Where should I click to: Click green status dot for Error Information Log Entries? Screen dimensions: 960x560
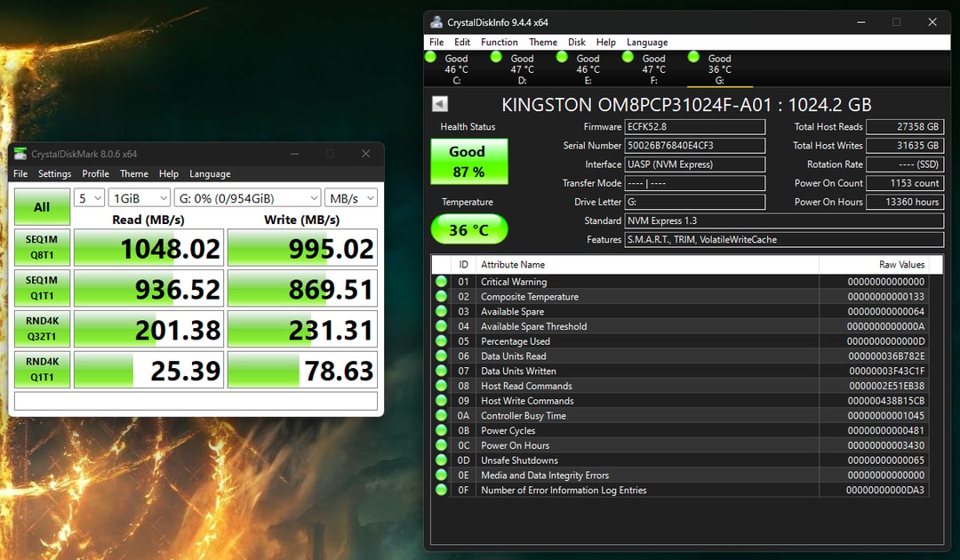click(442, 490)
